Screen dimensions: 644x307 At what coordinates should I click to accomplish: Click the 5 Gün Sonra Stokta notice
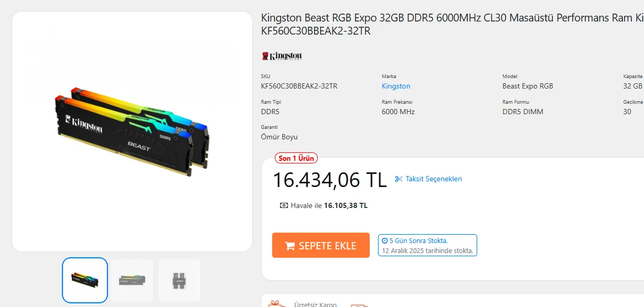(427, 245)
